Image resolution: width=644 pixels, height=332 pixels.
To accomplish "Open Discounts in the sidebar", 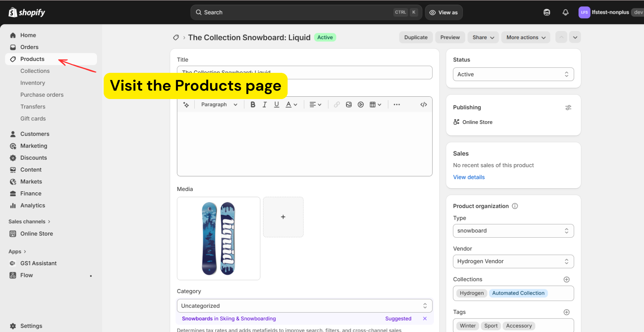I will 51,158.
